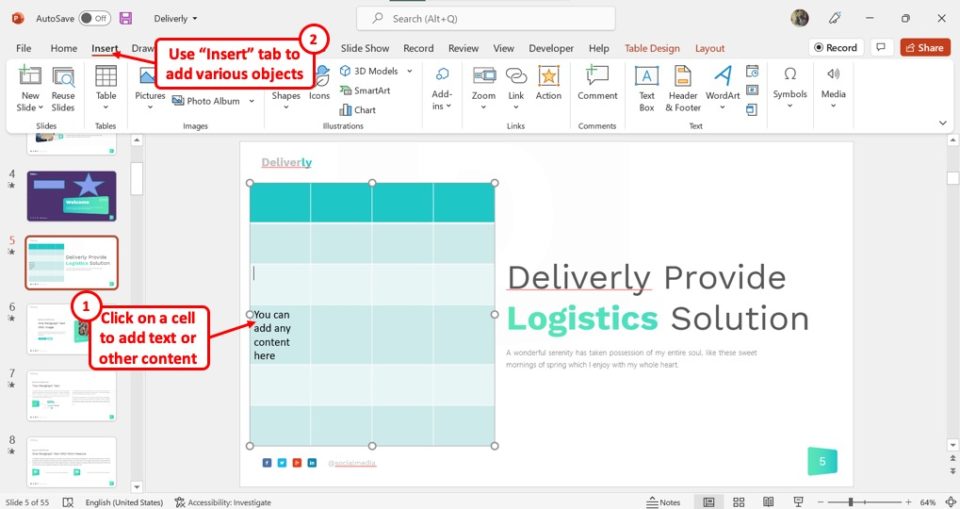This screenshot has width=960, height=509.
Task: Open the Add-ins menu
Action: point(441,88)
